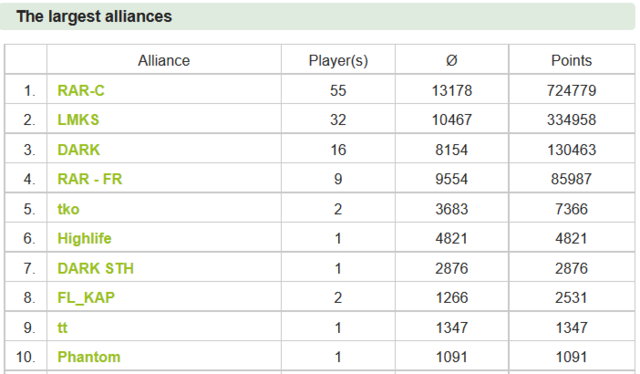Screen dimensions: 640x374
Task: Select the rank 1. cell
Action: click(x=26, y=90)
